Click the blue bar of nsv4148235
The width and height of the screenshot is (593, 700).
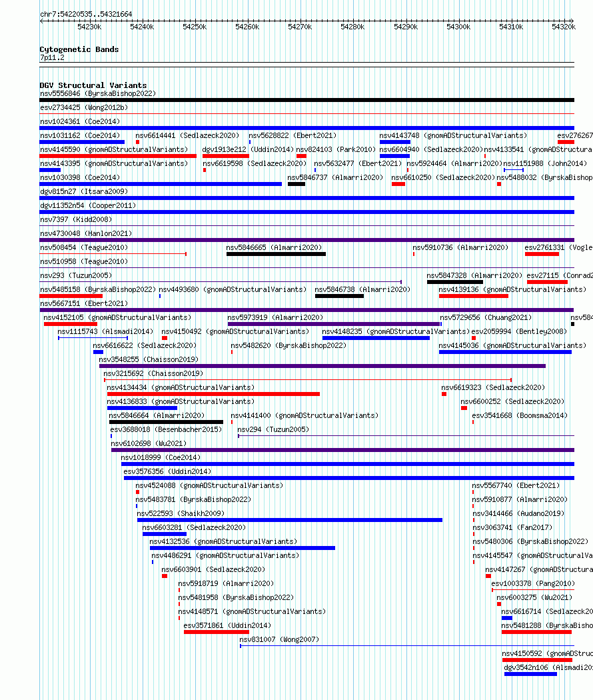pyautogui.click(x=376, y=338)
